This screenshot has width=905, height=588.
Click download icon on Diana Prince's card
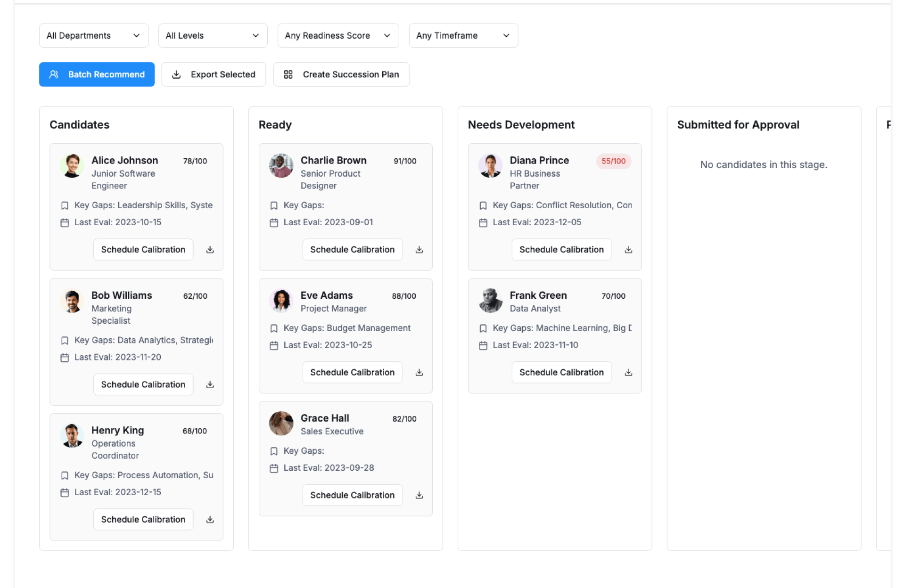[628, 250]
